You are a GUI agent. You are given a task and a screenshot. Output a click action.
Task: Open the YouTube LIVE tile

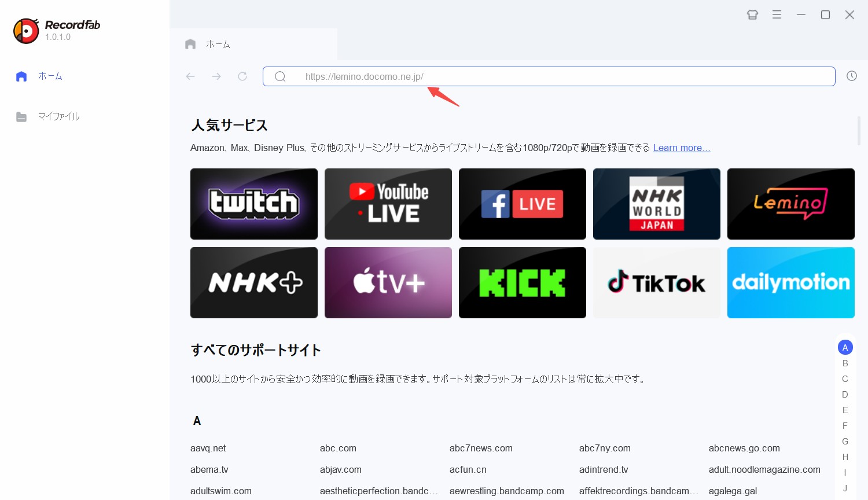pos(388,204)
